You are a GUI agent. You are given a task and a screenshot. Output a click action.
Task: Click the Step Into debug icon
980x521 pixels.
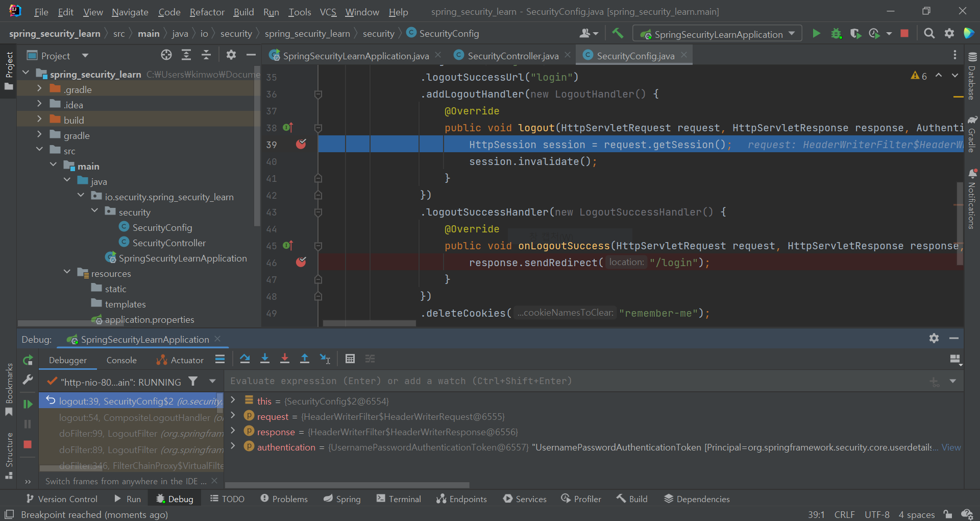265,359
